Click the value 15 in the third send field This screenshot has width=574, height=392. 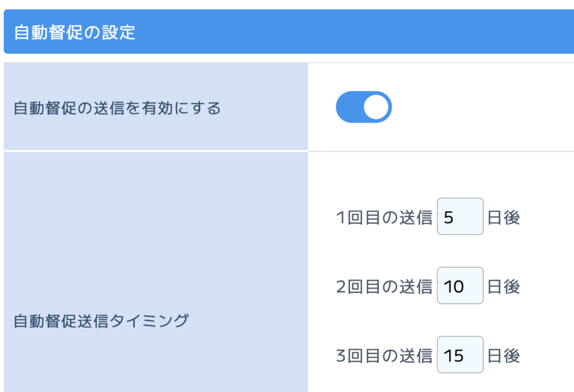click(453, 356)
